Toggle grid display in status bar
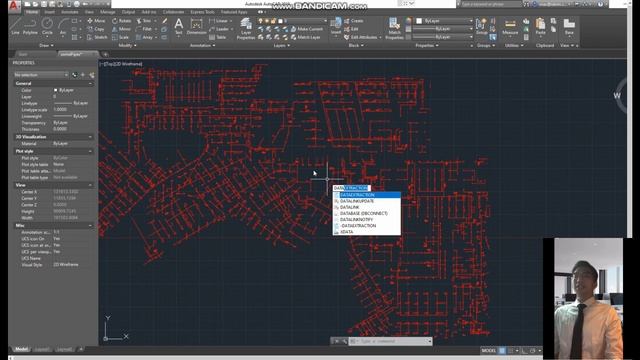 [x=502, y=351]
